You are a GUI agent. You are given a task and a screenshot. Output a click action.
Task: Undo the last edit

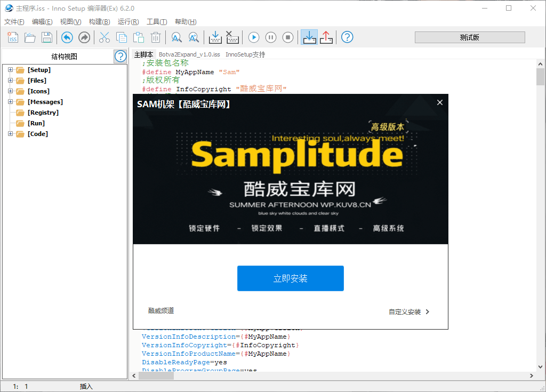tap(67, 37)
